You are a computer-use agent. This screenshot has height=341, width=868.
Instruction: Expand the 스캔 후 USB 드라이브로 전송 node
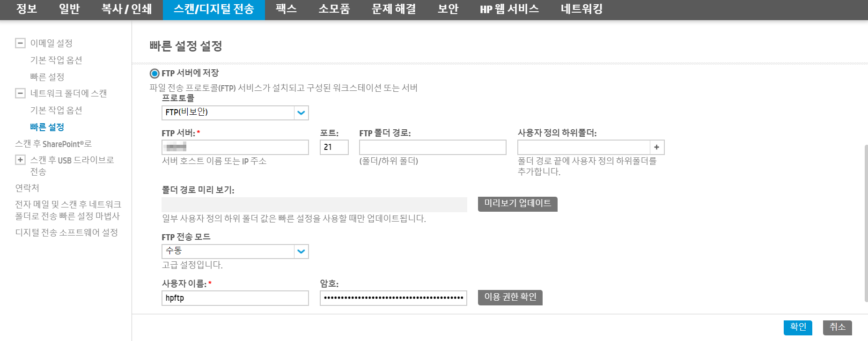coord(20,160)
